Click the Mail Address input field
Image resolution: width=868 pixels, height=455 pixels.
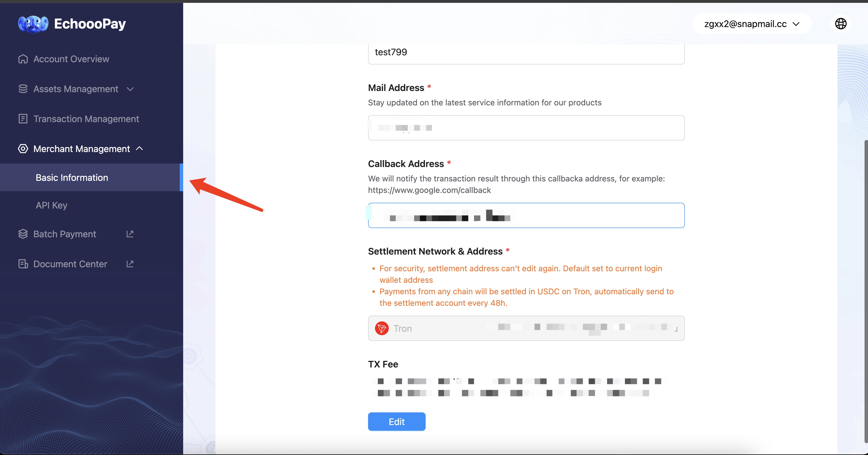[526, 128]
